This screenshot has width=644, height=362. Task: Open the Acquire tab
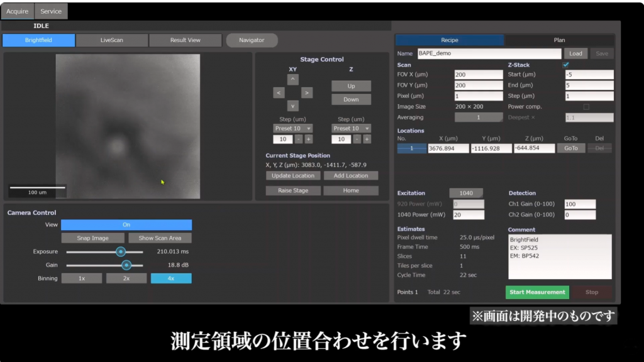(17, 11)
